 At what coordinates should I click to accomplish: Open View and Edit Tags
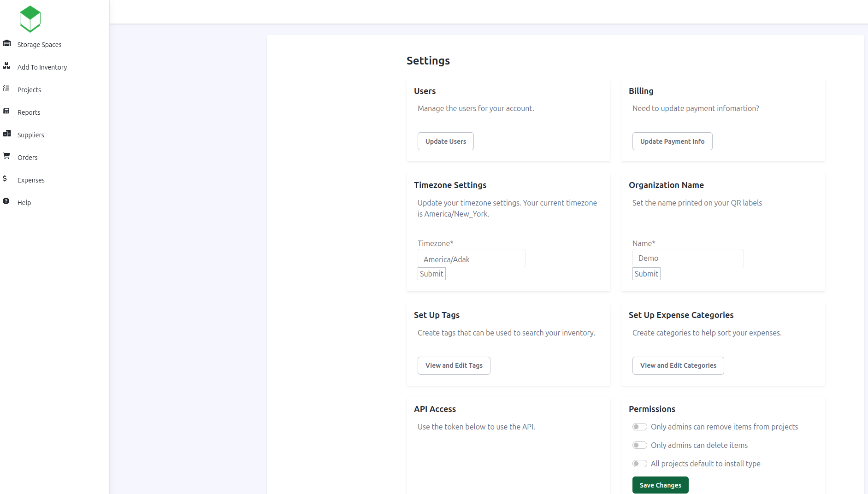454,365
